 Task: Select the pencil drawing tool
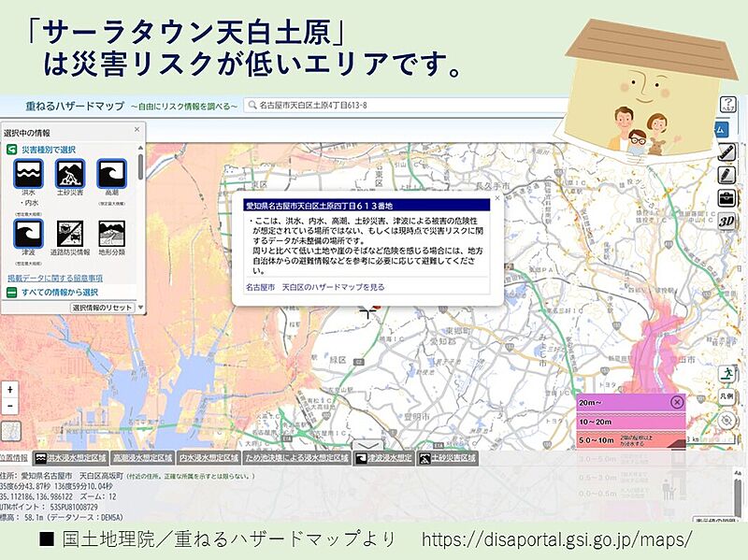point(726,175)
